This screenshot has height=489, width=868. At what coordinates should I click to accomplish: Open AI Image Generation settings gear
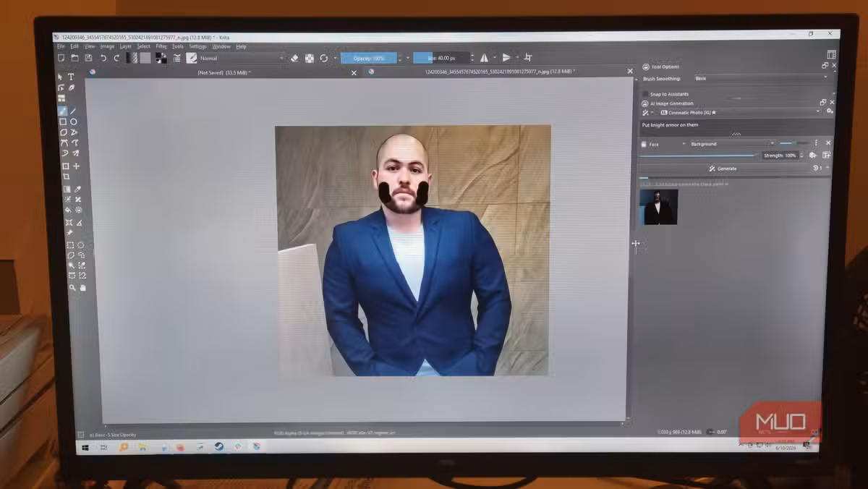pos(830,111)
